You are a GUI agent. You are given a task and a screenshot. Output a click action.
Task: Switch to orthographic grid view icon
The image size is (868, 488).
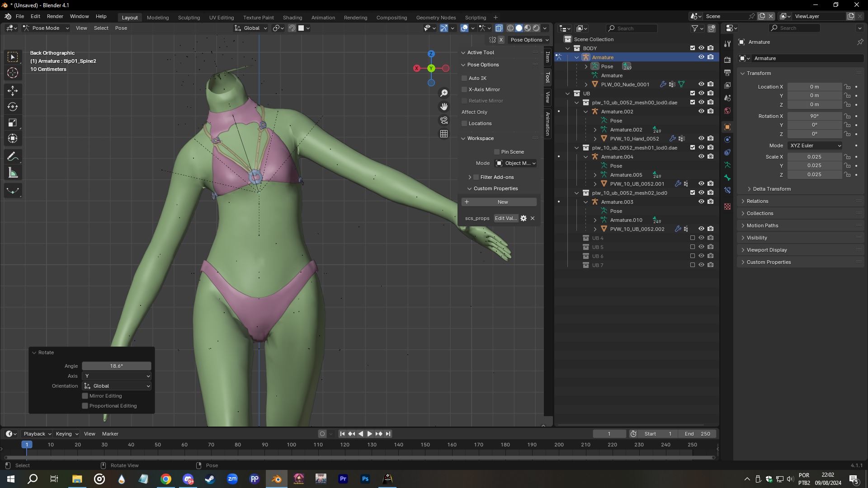444,134
